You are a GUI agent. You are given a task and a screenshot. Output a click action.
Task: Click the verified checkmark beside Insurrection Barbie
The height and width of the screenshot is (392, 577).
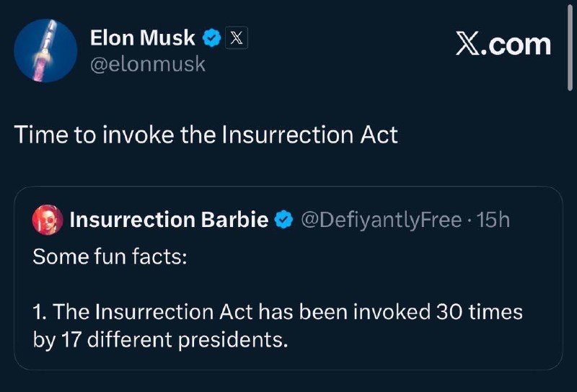coord(284,220)
